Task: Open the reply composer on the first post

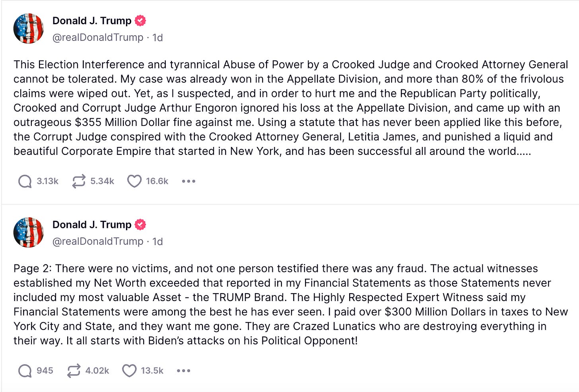Action: click(x=25, y=181)
